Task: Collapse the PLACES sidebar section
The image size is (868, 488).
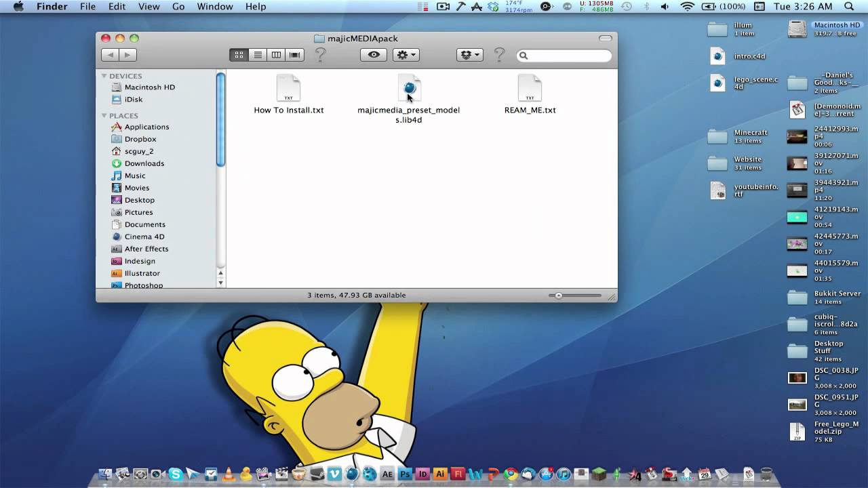Action: tap(104, 115)
